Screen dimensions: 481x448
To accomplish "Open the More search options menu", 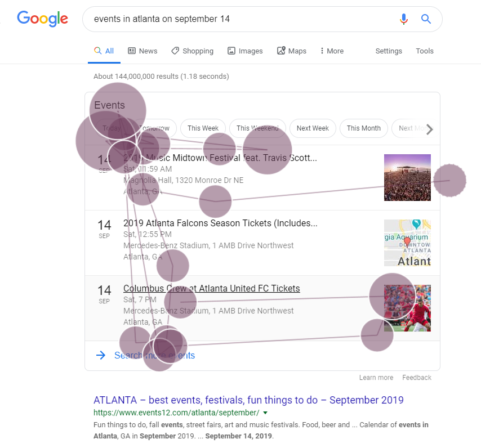I will (x=331, y=51).
